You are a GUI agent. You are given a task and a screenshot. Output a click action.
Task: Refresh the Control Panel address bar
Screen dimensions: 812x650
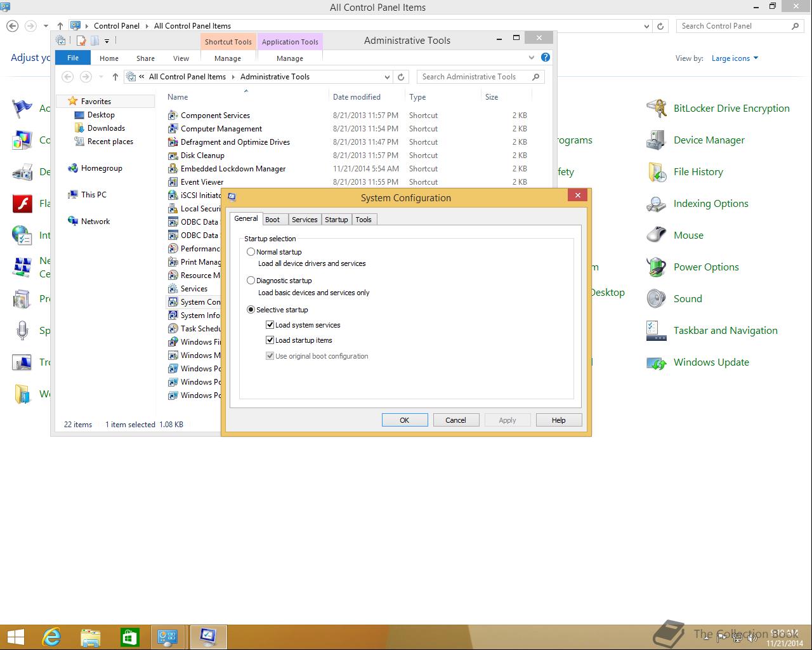click(660, 26)
